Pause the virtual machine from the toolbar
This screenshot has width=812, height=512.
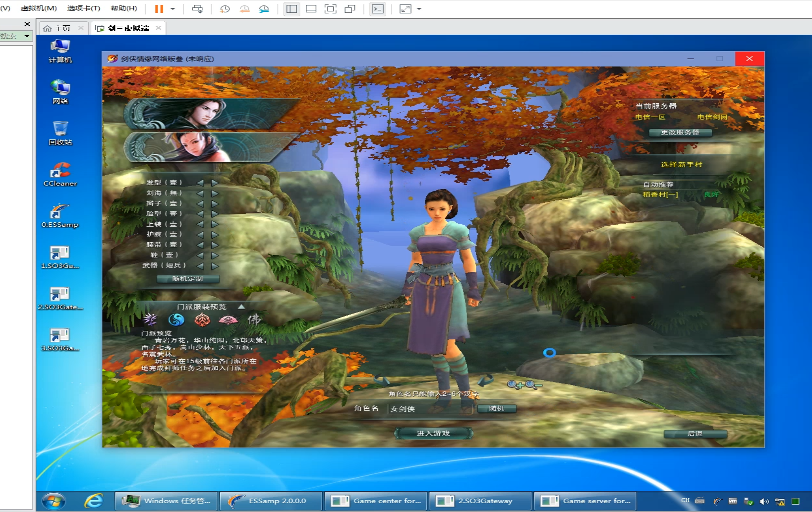[159, 9]
